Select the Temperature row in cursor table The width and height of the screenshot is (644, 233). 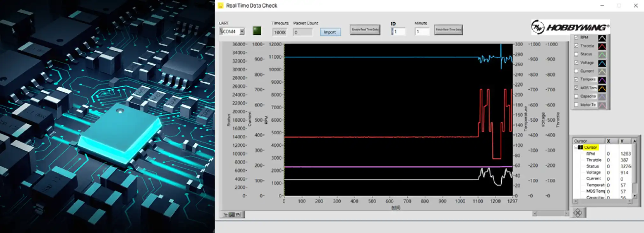603,185
